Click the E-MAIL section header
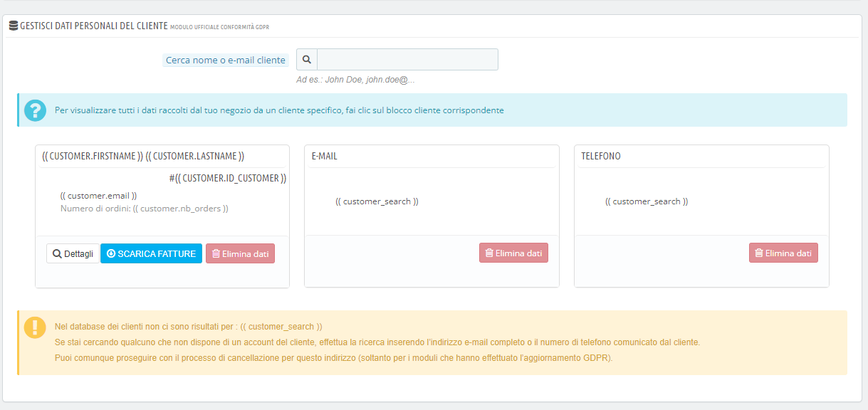The image size is (868, 410). [324, 156]
